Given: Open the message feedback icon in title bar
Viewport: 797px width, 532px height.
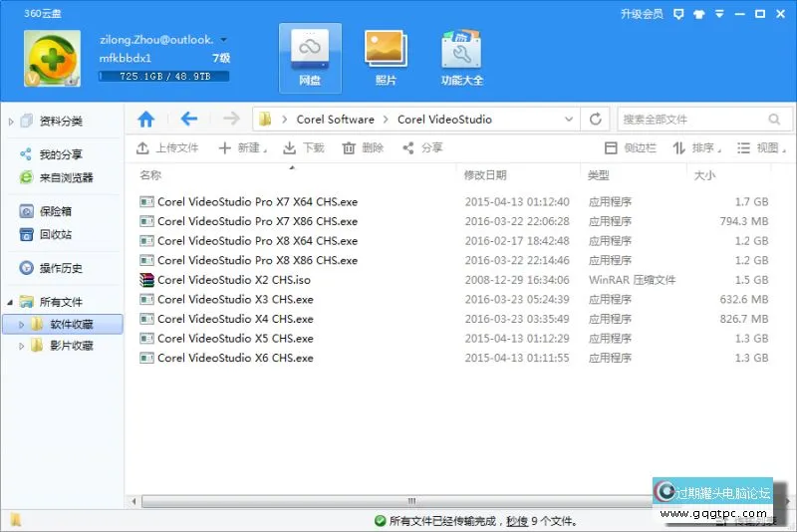Looking at the screenshot, I should [x=678, y=14].
